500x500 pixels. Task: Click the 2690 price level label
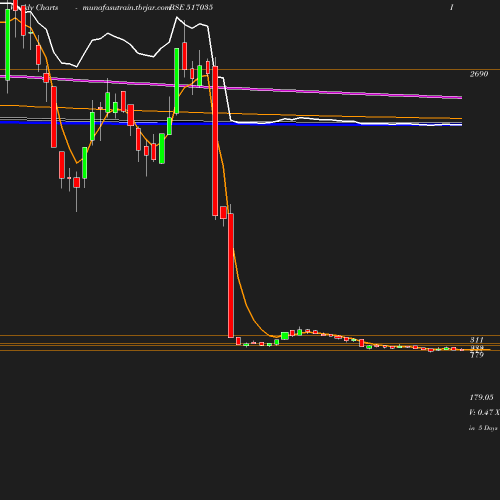pyautogui.click(x=479, y=74)
